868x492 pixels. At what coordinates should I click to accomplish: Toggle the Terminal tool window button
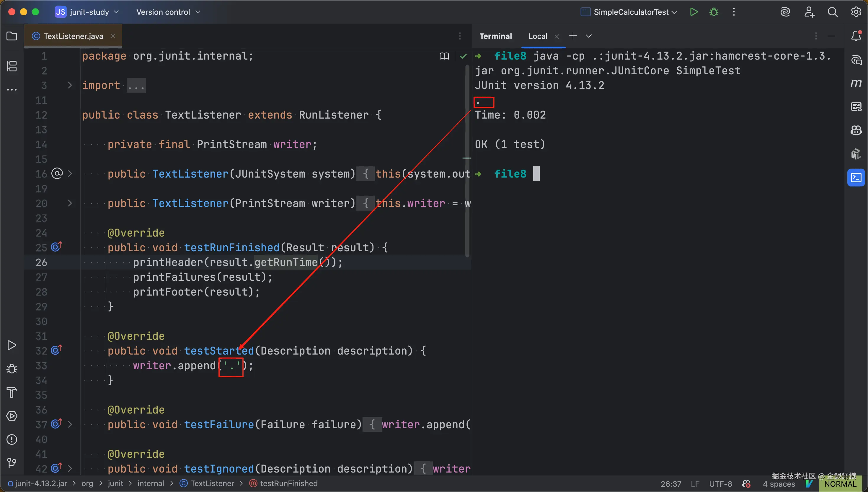click(x=856, y=177)
